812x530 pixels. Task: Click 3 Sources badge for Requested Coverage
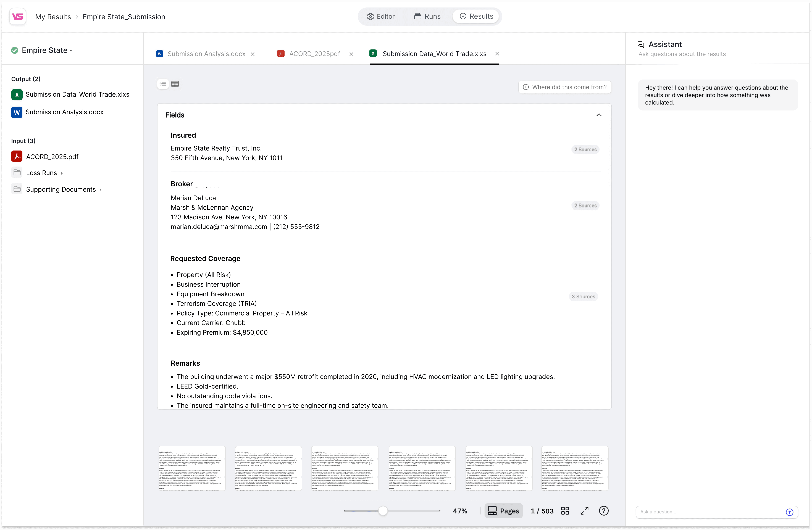(583, 297)
